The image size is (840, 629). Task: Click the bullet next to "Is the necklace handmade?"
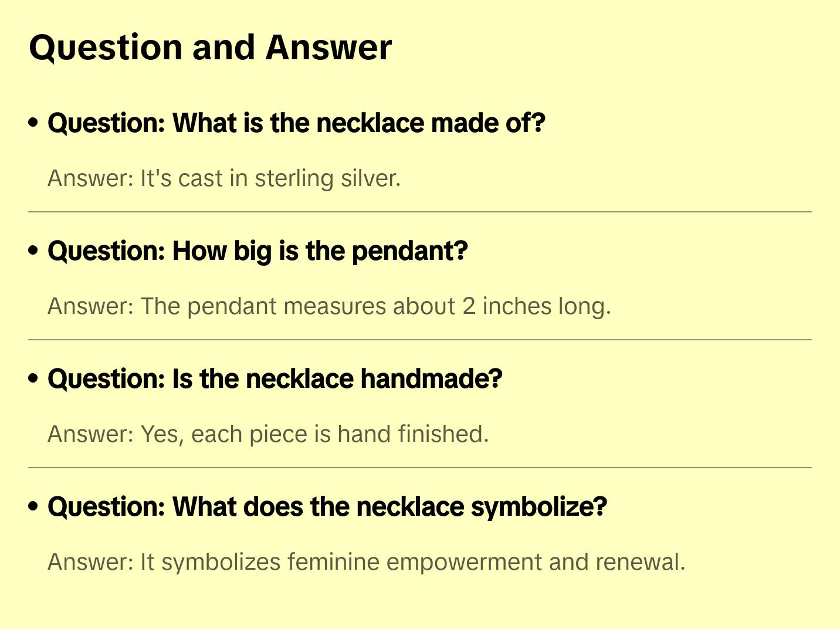coord(33,378)
